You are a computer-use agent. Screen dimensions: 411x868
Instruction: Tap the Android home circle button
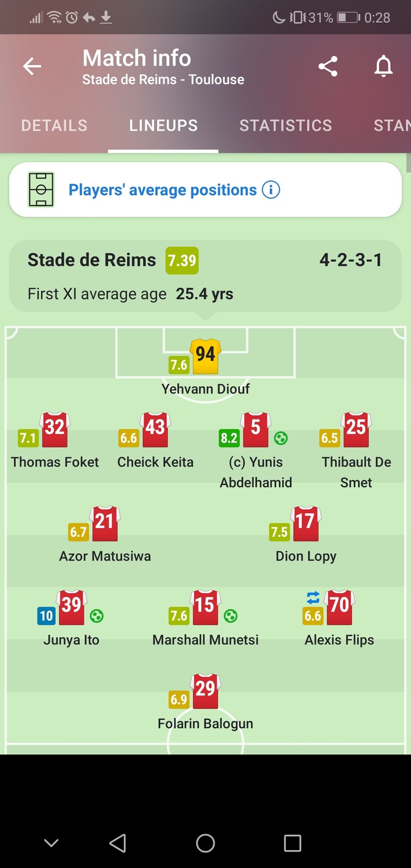(205, 843)
